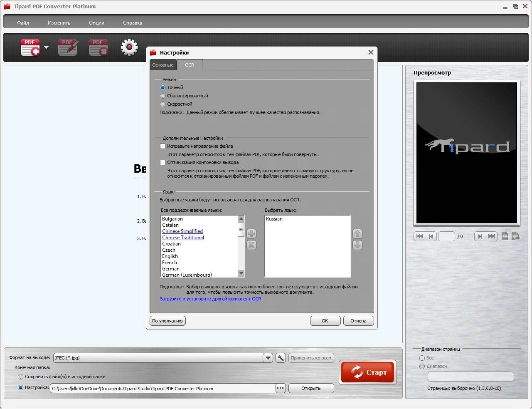Viewport: 532px width, 409px height.
Task: Open the Add PDF dropdown arrow
Action: [x=46, y=47]
